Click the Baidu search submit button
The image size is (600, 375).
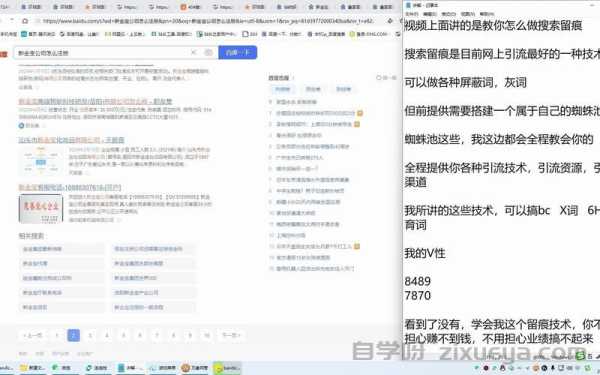(x=238, y=52)
